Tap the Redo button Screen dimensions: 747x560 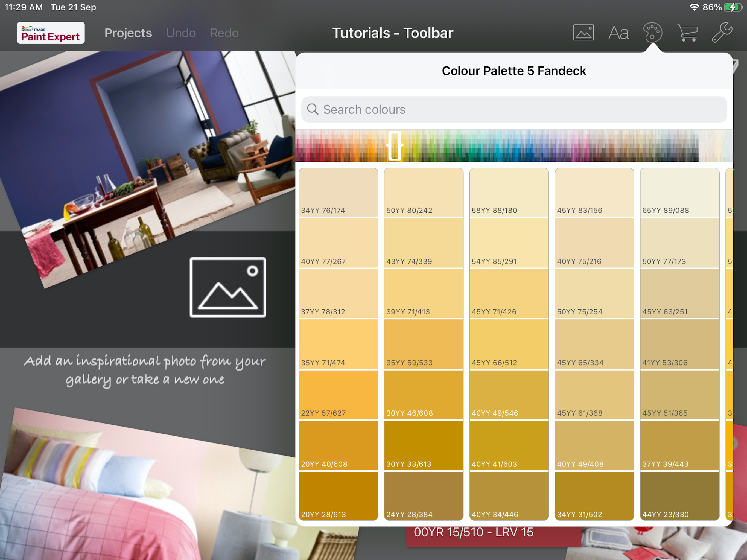point(224,33)
